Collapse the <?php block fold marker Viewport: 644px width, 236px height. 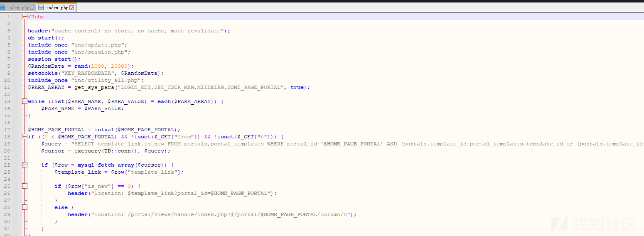click(25, 17)
